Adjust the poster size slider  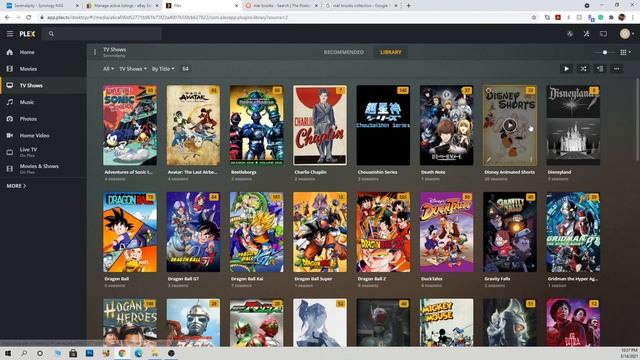tap(605, 52)
